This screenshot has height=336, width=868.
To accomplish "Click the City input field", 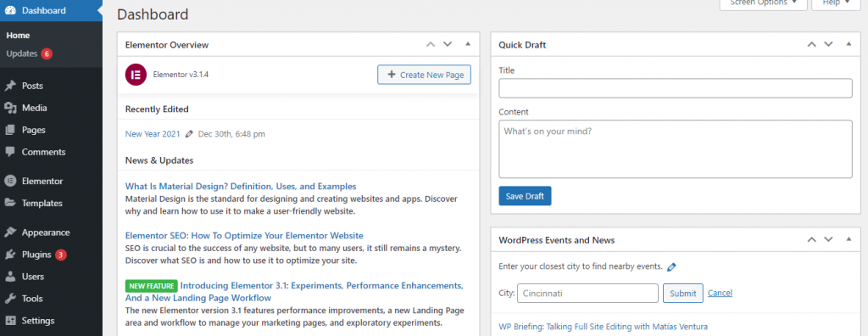I will (x=587, y=294).
